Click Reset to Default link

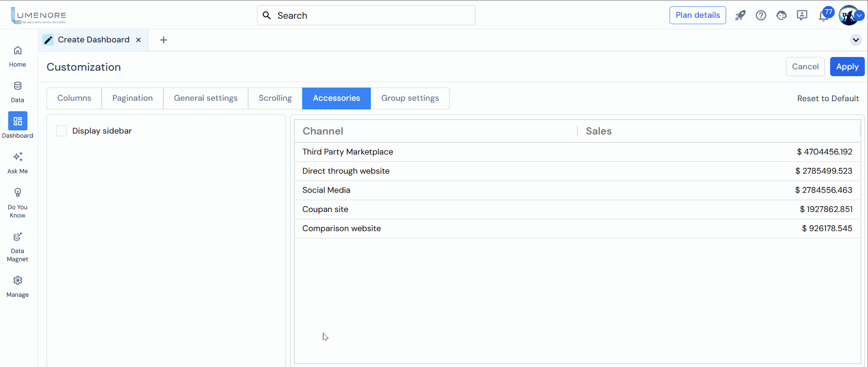tap(828, 98)
